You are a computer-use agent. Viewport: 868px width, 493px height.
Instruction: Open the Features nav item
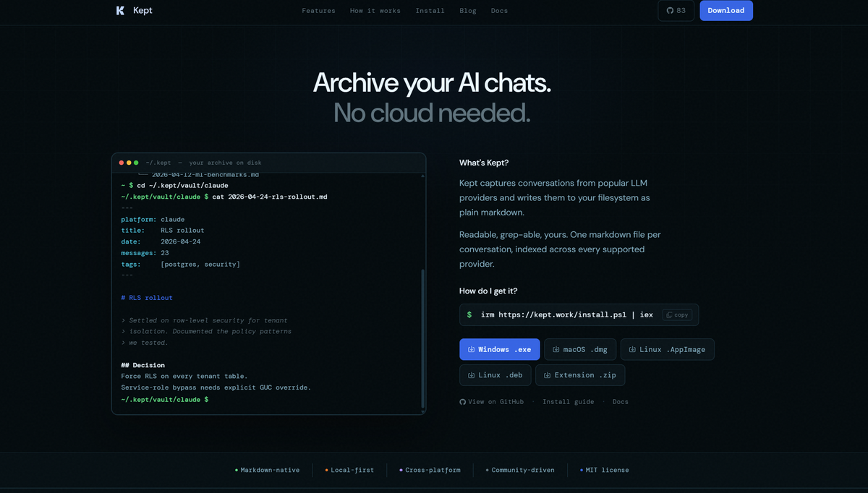coord(319,11)
